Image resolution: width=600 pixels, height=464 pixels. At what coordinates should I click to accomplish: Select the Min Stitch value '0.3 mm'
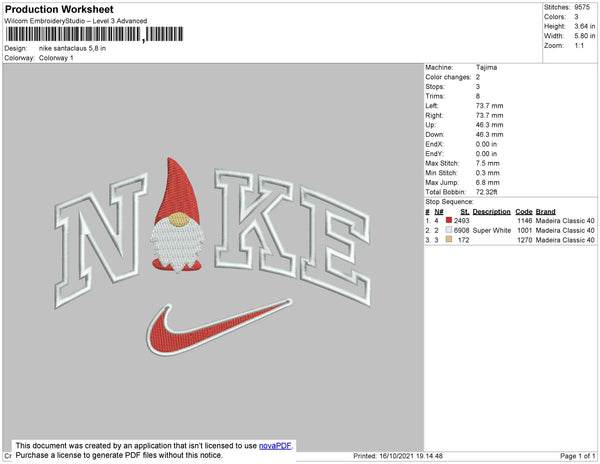coord(488,173)
